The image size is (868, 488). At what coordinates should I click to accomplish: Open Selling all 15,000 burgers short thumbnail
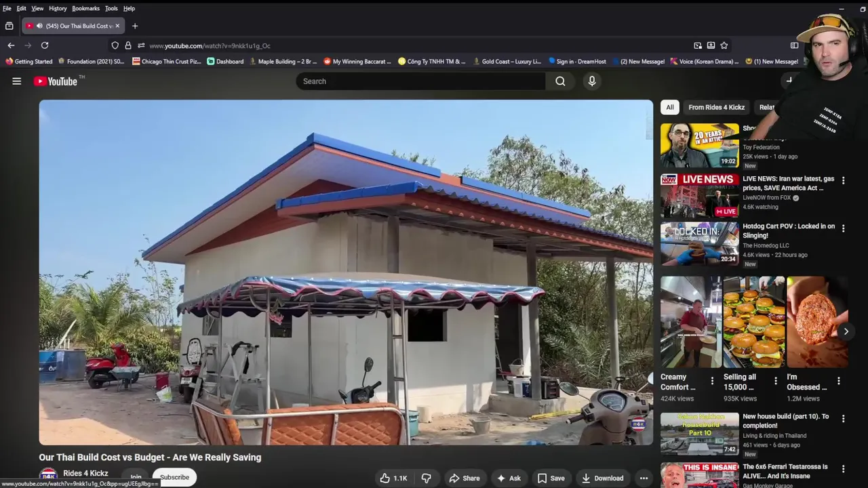753,322
